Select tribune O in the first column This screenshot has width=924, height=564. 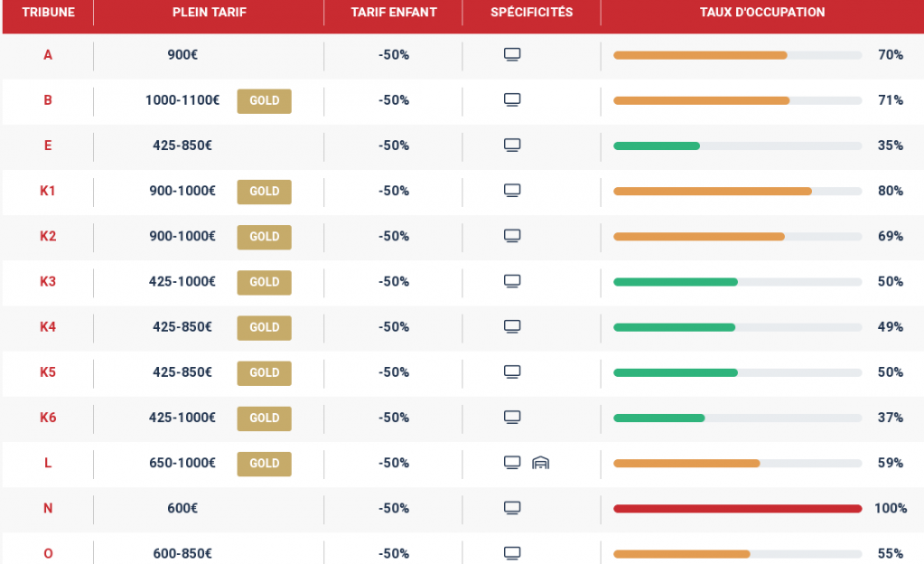coord(48,553)
